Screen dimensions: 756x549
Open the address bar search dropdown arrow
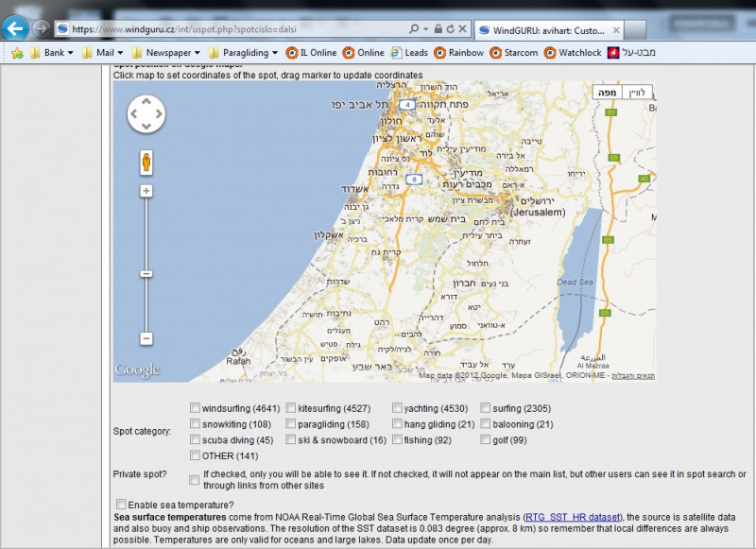[426, 29]
